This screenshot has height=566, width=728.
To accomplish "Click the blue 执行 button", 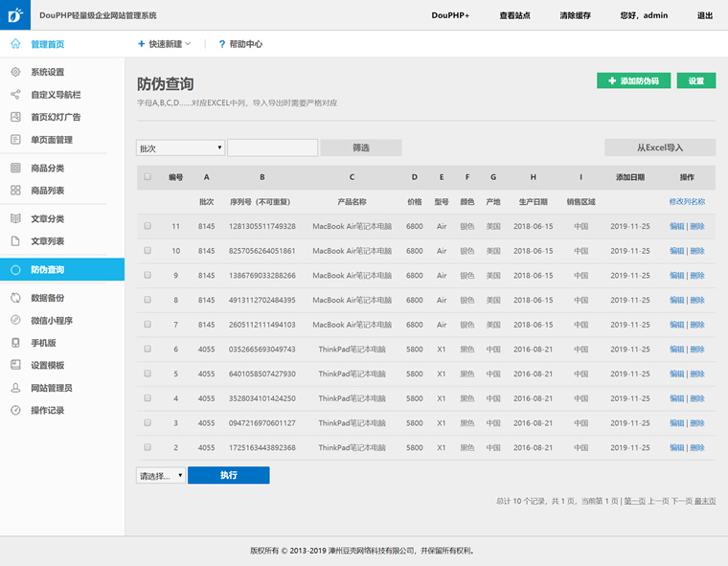I will coord(228,475).
